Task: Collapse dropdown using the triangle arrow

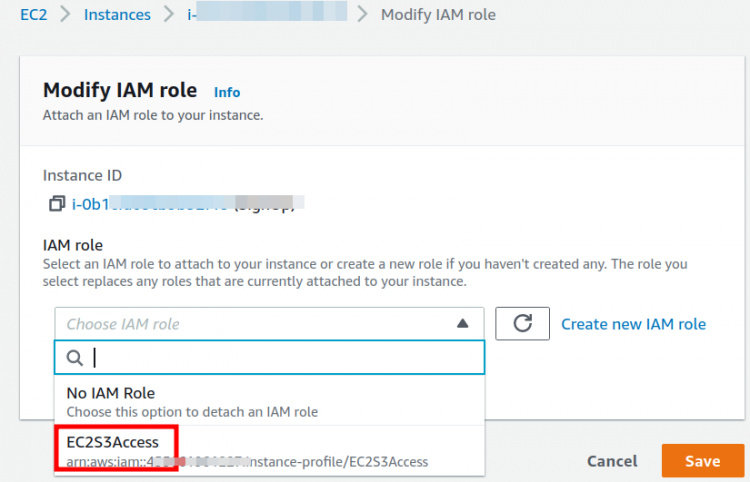Action: point(462,324)
